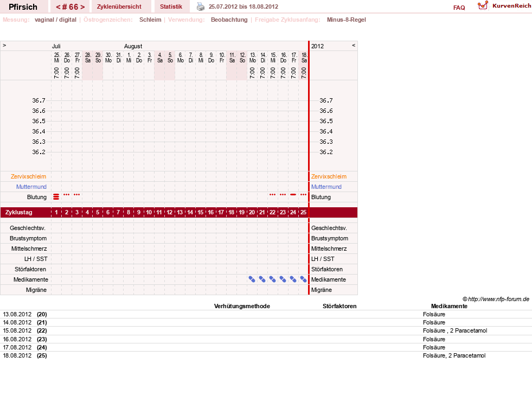The width and height of the screenshot is (532, 414).
Task: Open the Zyklenübersicht tab
Action: click(119, 7)
